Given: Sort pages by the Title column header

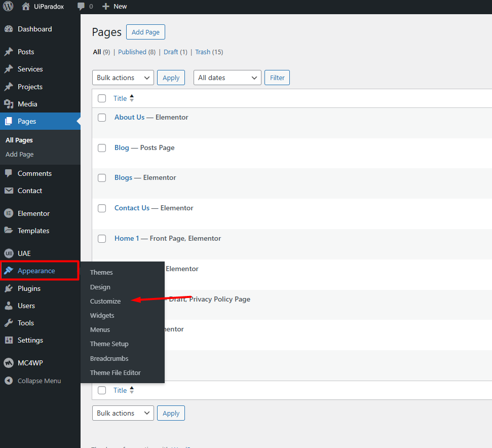Looking at the screenshot, I should pos(121,98).
